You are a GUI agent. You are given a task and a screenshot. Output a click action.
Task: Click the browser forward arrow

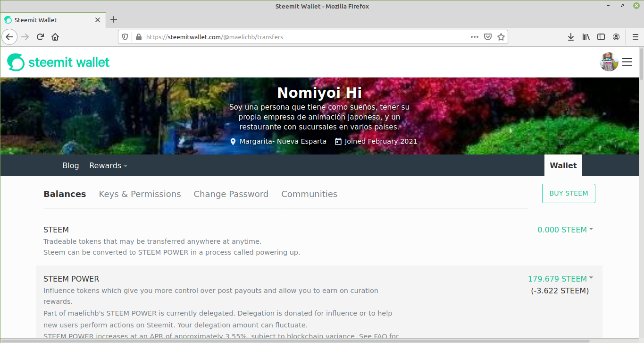click(25, 37)
